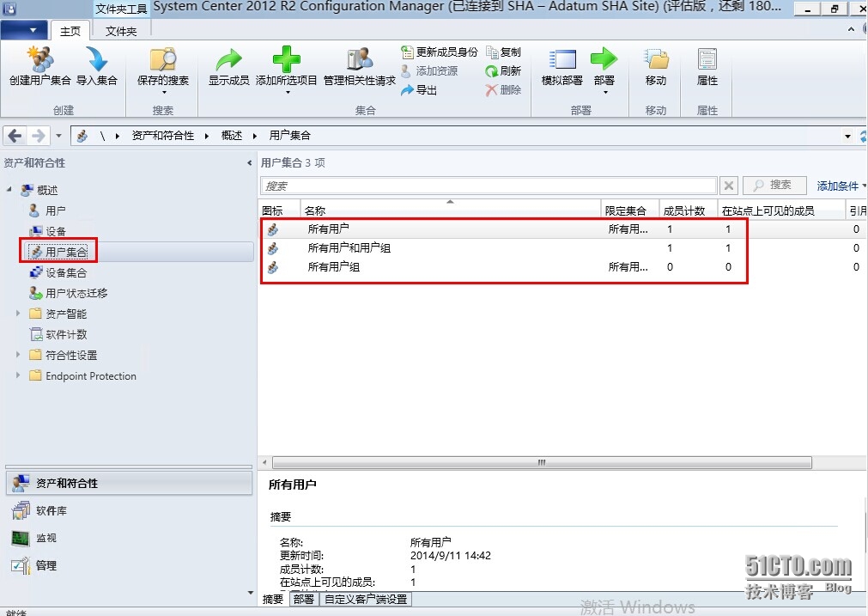Click Show Members (显示成员) icon

click(x=228, y=60)
